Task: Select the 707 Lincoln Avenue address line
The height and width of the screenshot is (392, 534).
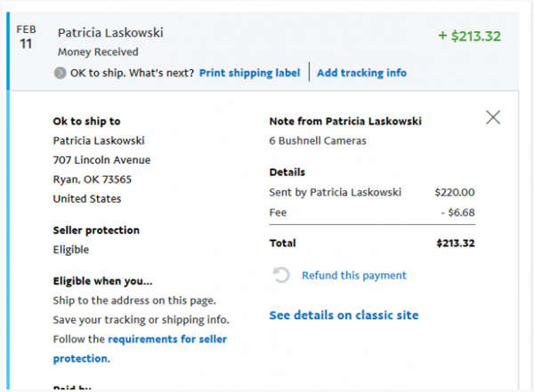Action: [101, 160]
